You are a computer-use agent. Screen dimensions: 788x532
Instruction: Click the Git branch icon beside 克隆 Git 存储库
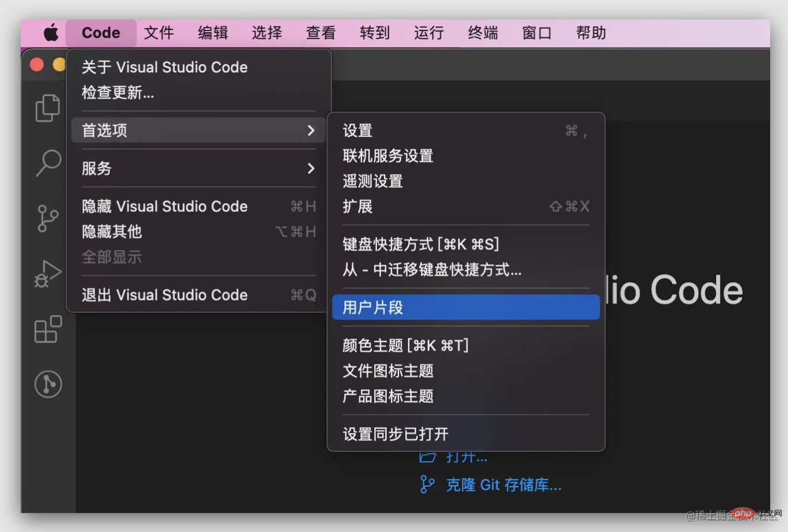pyautogui.click(x=427, y=485)
